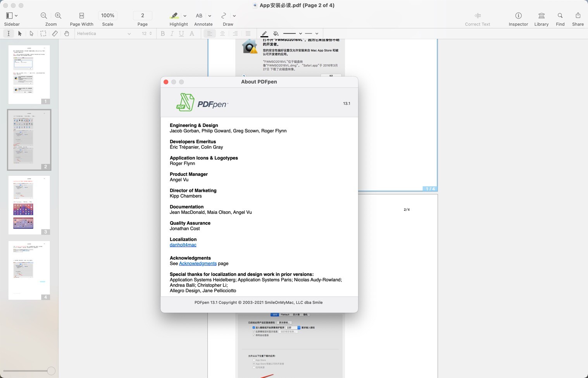Select the text I-beam tool
Image resolution: width=588 pixels, height=378 pixels.
tap(9, 33)
